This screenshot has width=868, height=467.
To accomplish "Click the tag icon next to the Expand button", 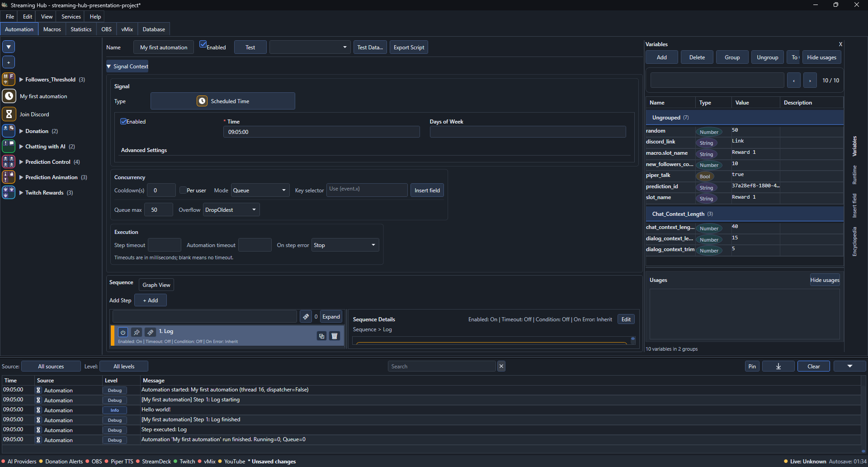I will pos(306,316).
